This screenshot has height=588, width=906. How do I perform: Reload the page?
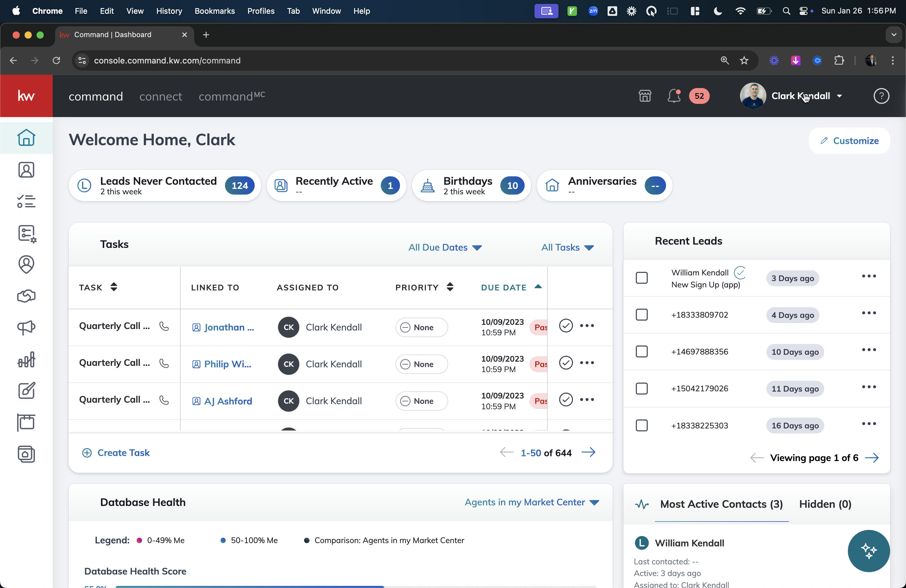coord(56,60)
